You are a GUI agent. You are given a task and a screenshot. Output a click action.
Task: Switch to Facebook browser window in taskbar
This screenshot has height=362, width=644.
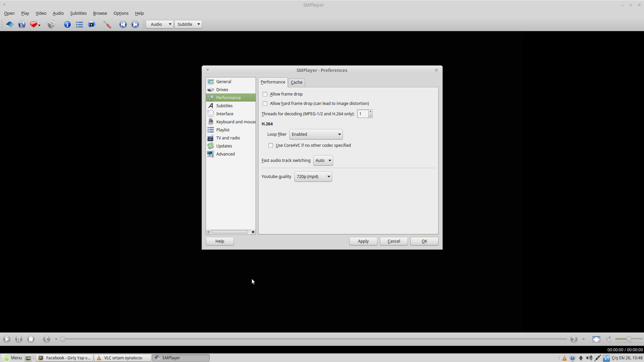point(64,358)
